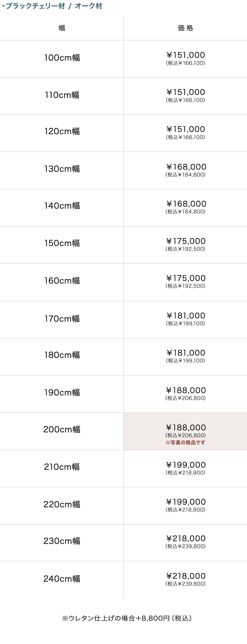
Task: Click the ¥218,000 price for 240cm幅
Action: [x=186, y=576]
